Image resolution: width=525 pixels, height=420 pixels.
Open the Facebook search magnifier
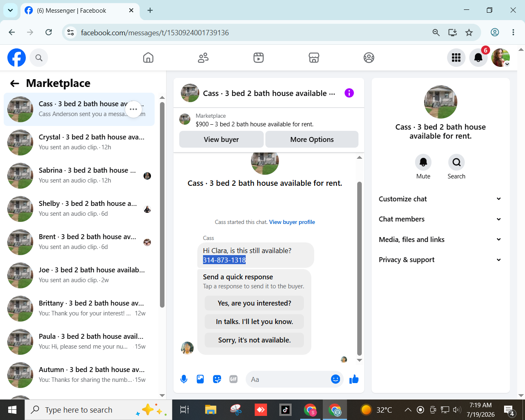pos(39,58)
